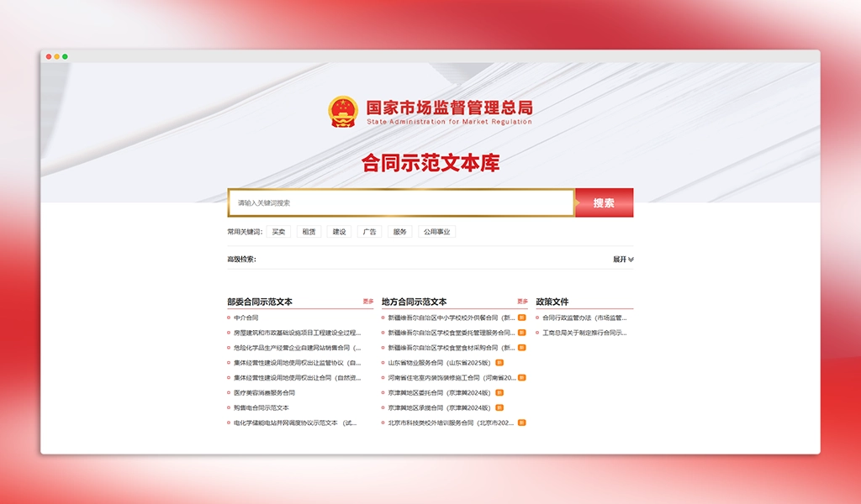Click the orange badge beside 京津冀地区承揽合同

(x=499, y=407)
